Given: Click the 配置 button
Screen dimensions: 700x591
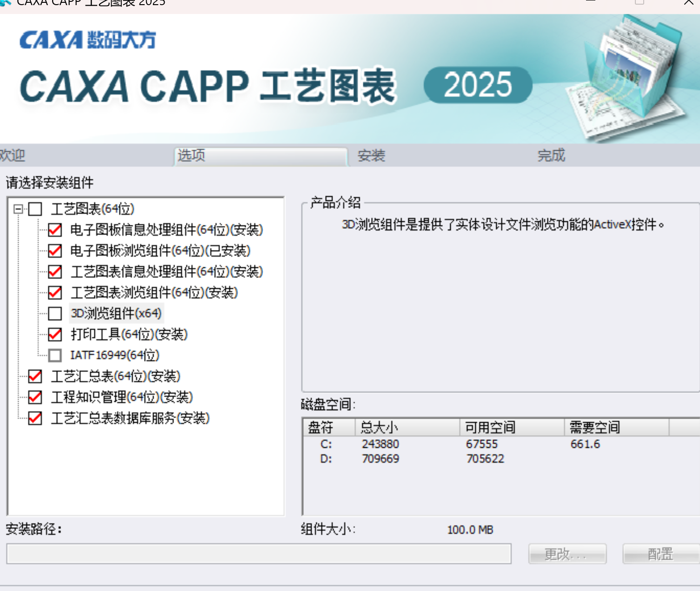Looking at the screenshot, I should pos(660,554).
